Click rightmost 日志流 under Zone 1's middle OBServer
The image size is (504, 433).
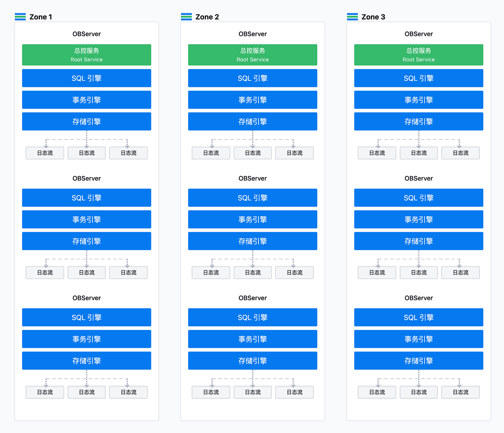pyautogui.click(x=129, y=273)
